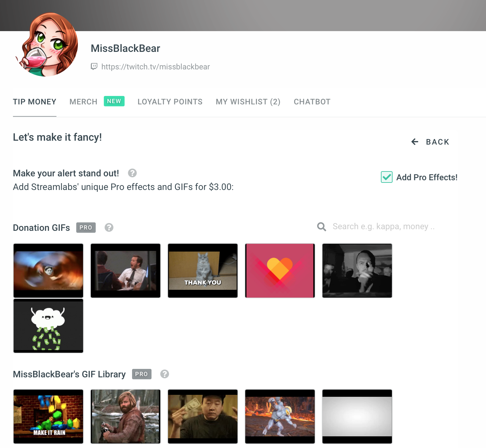
Task: Open the MERCH tab
Action: (x=83, y=102)
